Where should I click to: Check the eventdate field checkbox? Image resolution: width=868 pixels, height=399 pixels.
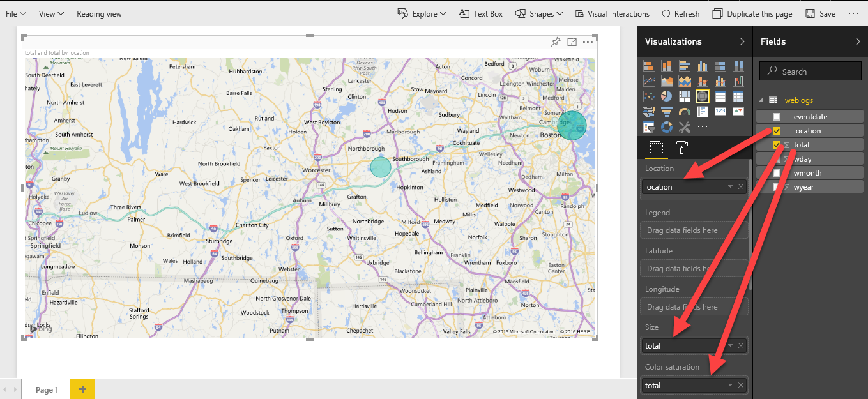point(777,117)
